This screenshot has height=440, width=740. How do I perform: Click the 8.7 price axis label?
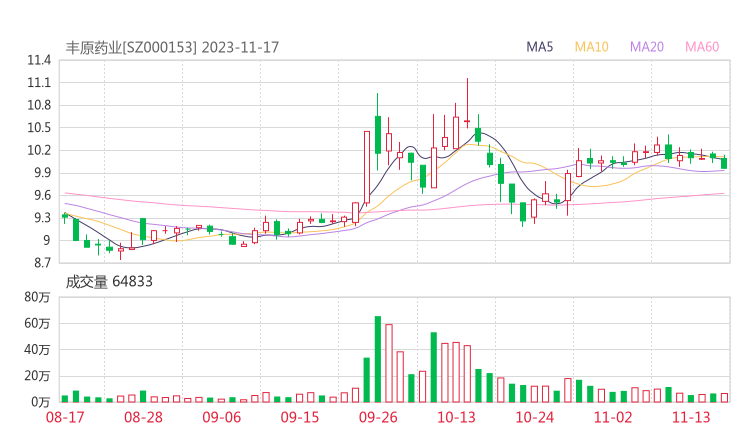[x=42, y=262]
